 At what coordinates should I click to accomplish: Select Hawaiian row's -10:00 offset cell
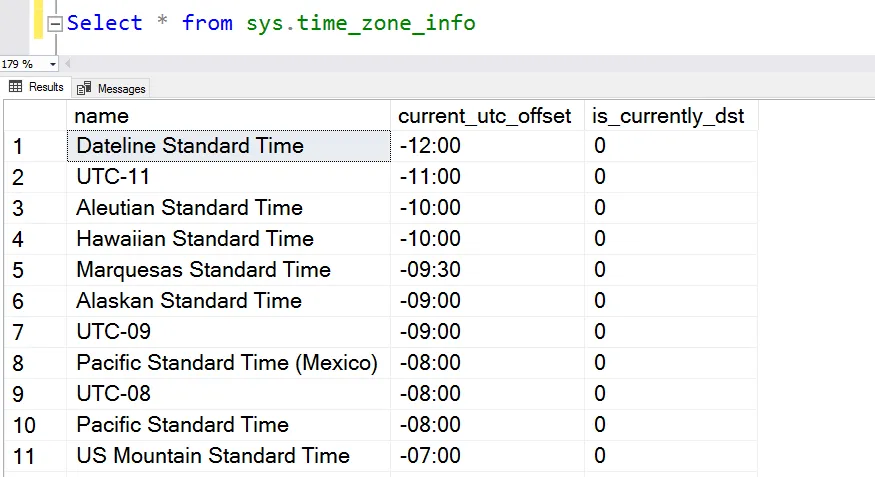pos(487,239)
